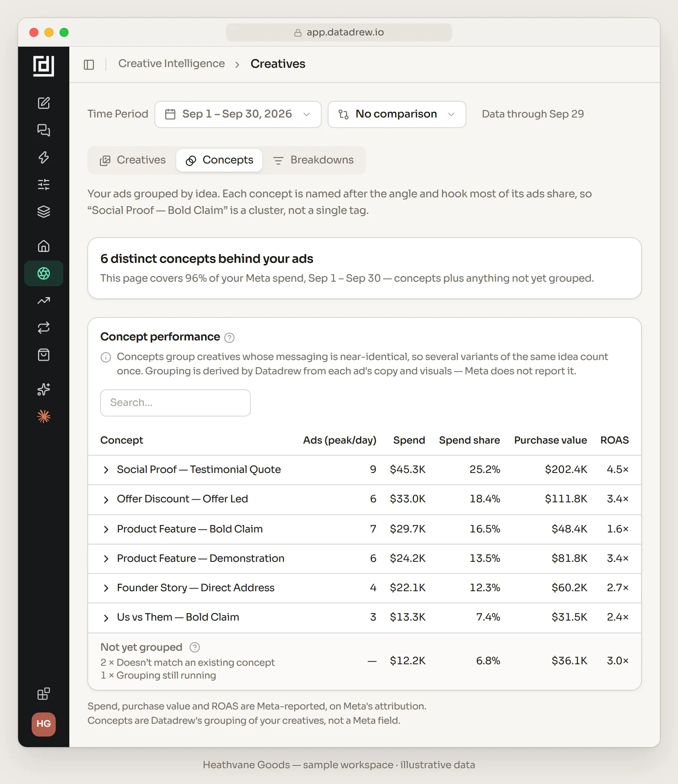Expand the Offer Discount — Offer Led row
678x784 pixels.
(106, 499)
